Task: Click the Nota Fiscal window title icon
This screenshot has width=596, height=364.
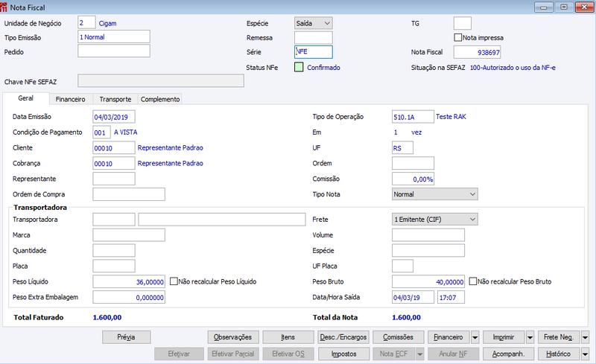Action: coord(4,7)
